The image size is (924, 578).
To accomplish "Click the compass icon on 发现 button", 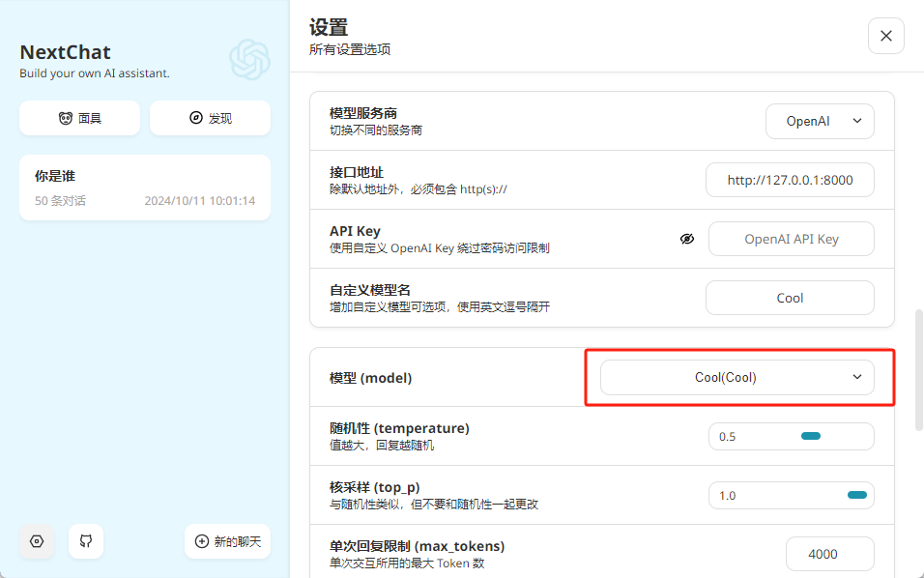I will click(195, 118).
